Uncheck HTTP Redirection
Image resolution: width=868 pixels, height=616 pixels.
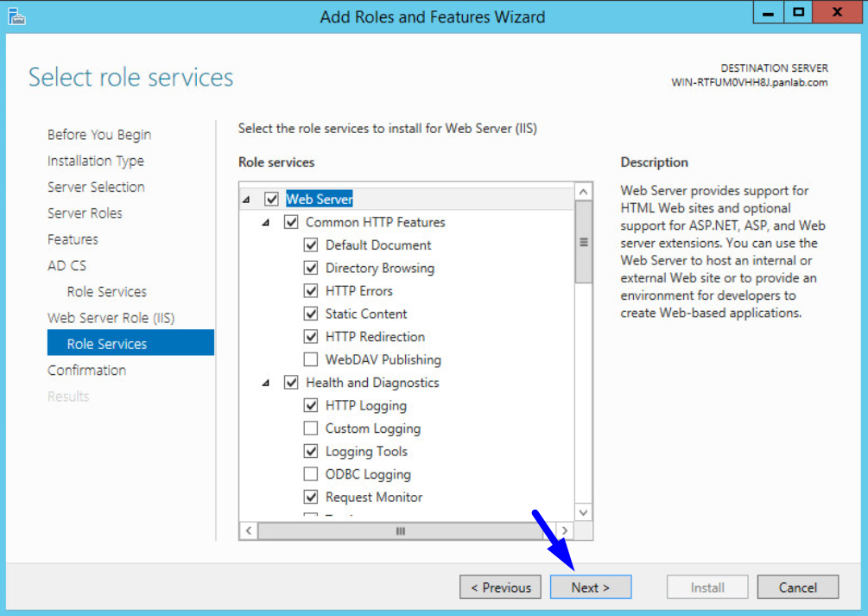click(x=311, y=336)
